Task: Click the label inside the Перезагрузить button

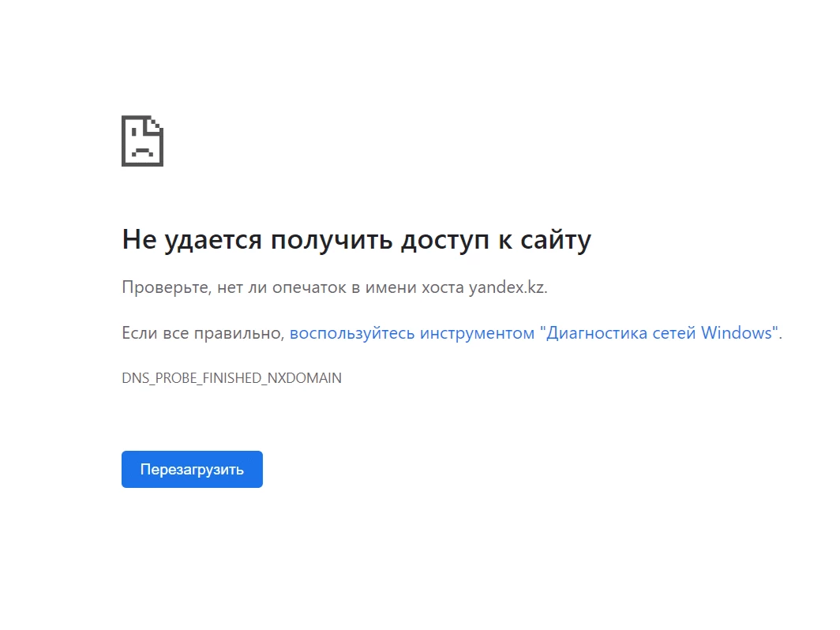Action: (192, 468)
